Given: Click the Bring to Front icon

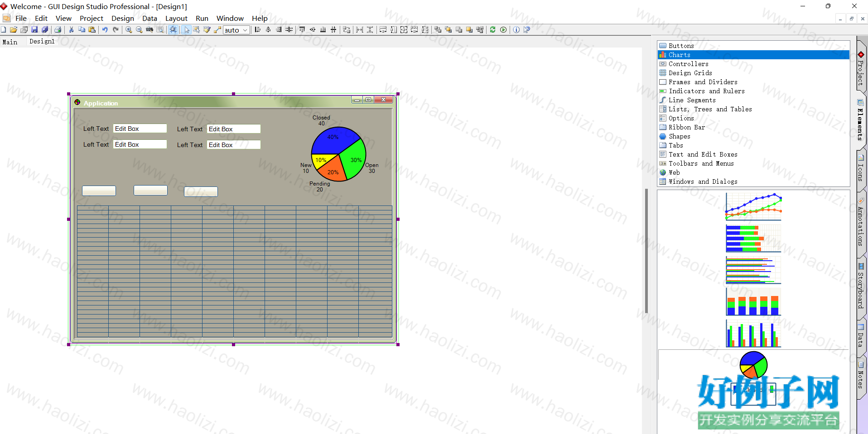Looking at the screenshot, I should tap(448, 30).
